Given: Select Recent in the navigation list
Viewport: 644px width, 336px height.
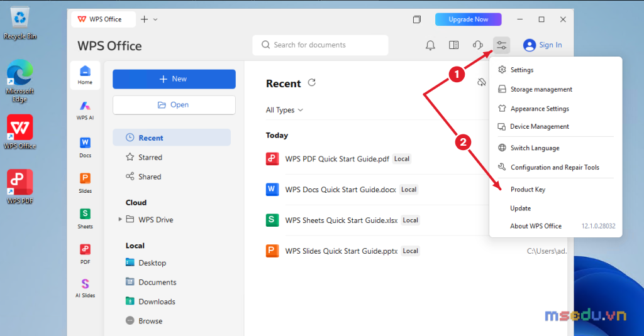Looking at the screenshot, I should [172, 138].
